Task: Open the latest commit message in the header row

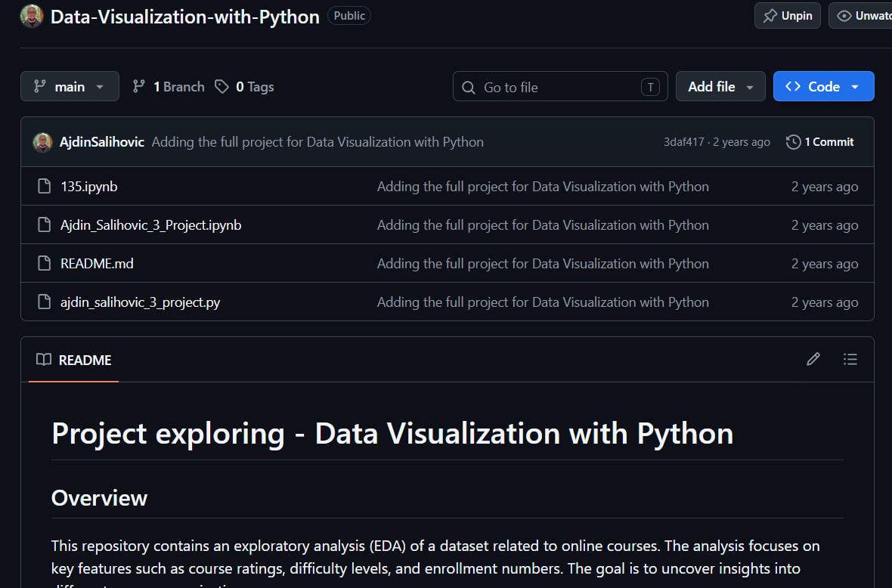Action: tap(317, 142)
